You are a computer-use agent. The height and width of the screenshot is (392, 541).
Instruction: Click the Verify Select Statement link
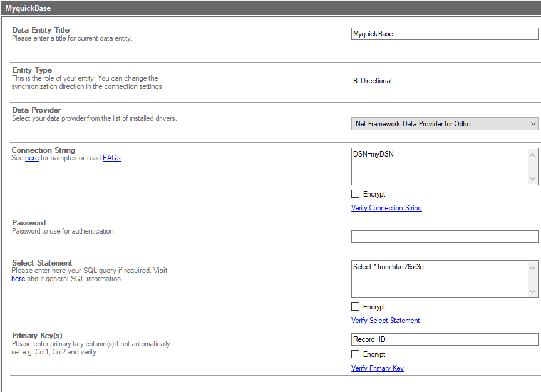point(385,321)
